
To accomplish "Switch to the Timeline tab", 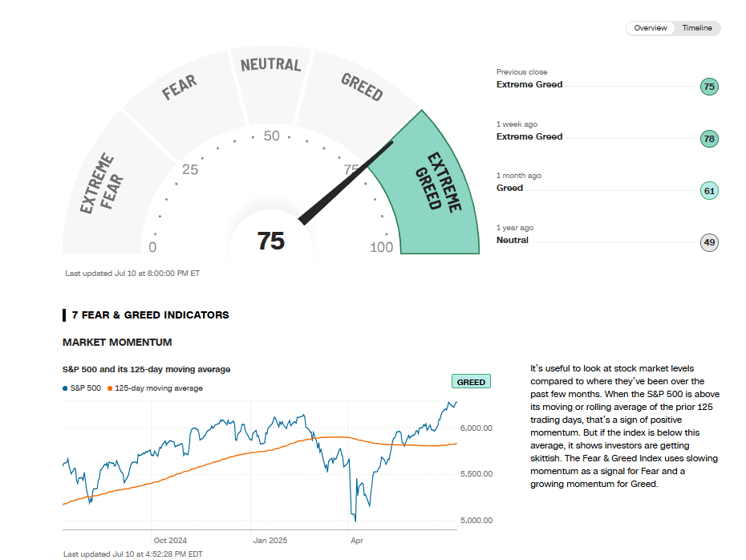I will pyautogui.click(x=697, y=28).
